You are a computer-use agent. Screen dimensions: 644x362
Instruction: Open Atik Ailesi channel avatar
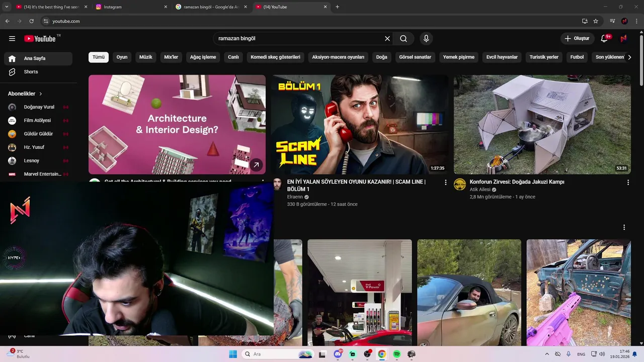460,185
